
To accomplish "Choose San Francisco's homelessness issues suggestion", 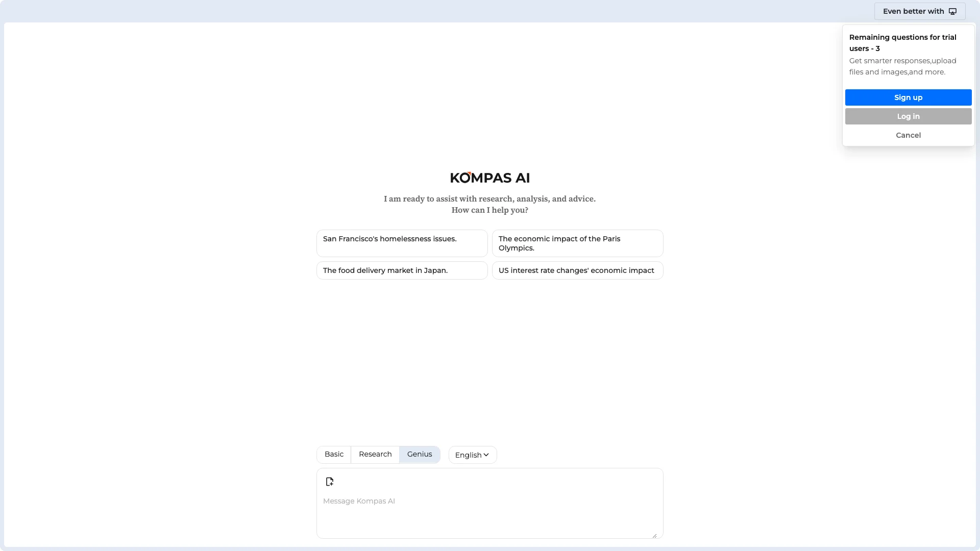I will [402, 243].
